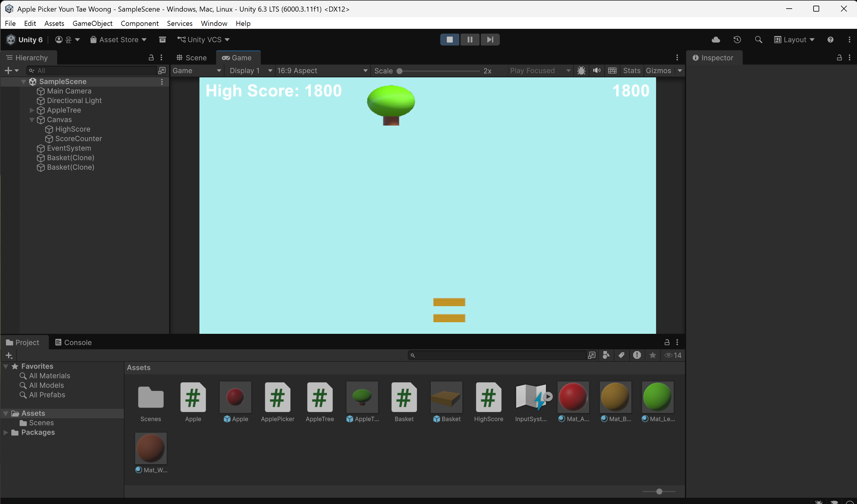This screenshot has height=504, width=857.
Task: Open the Unity VCS dropdown
Action: tap(203, 40)
